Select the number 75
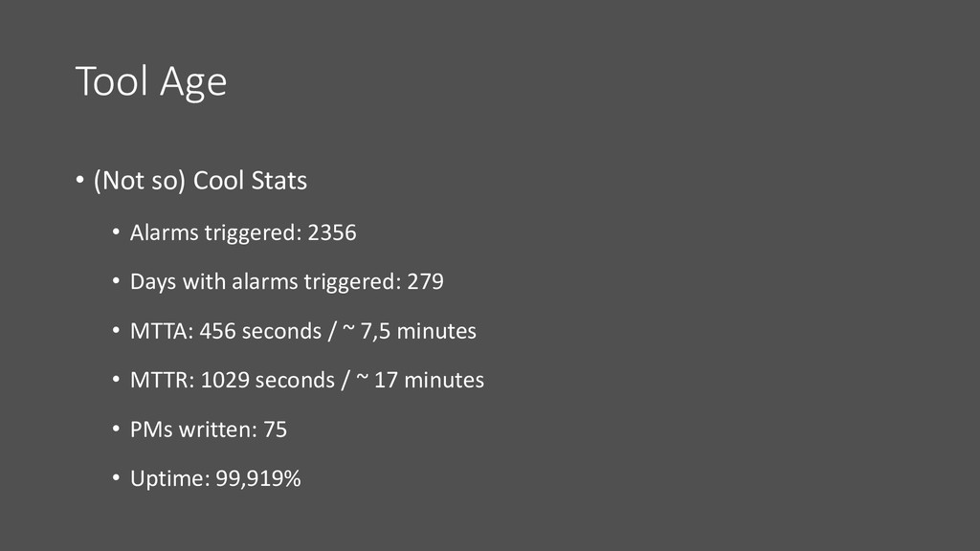Viewport: 980px width, 551px height. click(275, 430)
